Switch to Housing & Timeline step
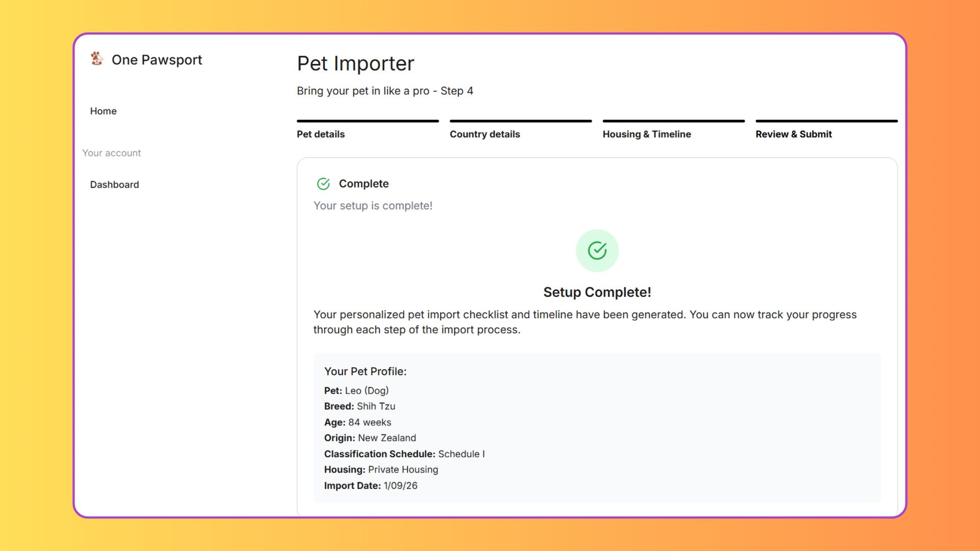 point(646,134)
